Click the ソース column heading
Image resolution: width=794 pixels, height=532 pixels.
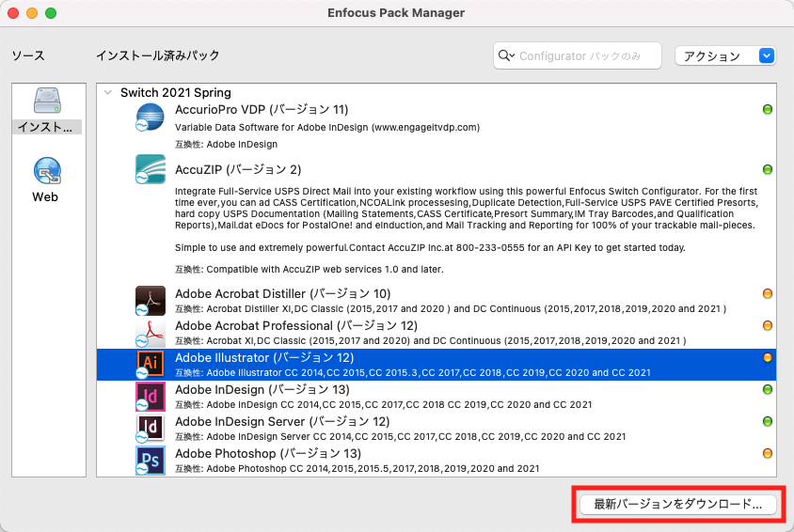click(x=28, y=55)
